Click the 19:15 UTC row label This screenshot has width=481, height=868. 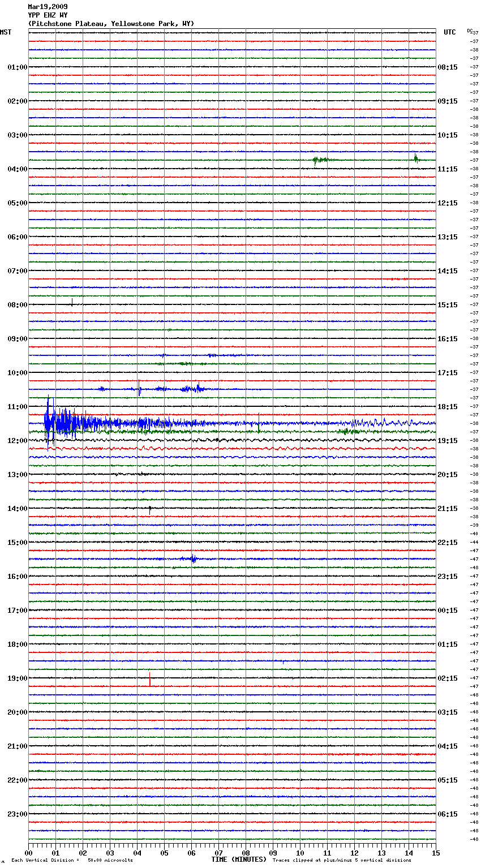click(448, 441)
